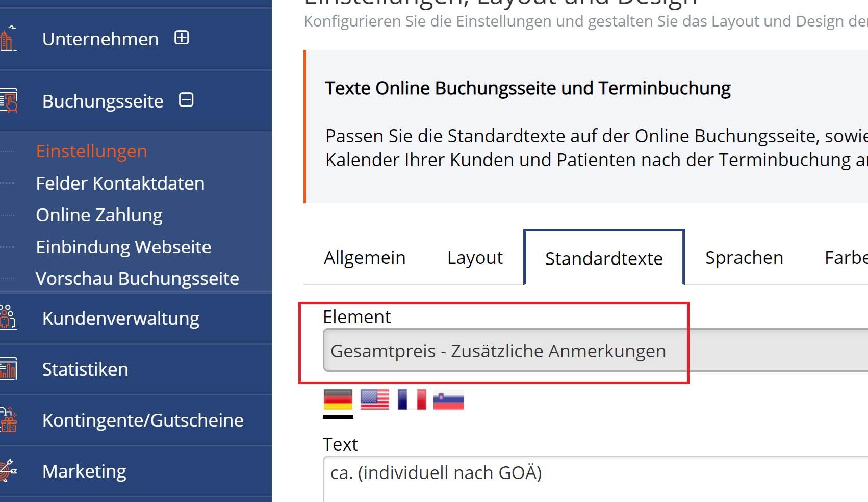Screen dimensions: 868x502
Task: Open Kontingente/Gutscheine menu entry
Action: pyautogui.click(x=143, y=420)
